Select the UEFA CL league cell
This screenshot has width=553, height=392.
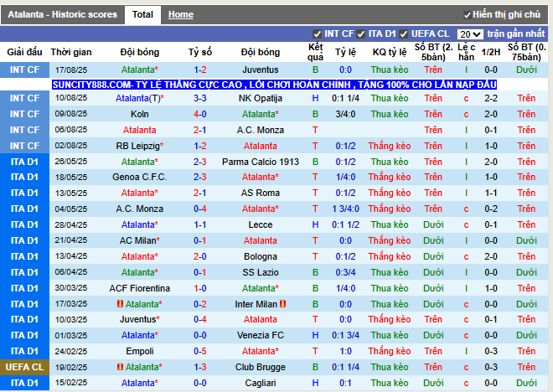pyautogui.click(x=24, y=367)
